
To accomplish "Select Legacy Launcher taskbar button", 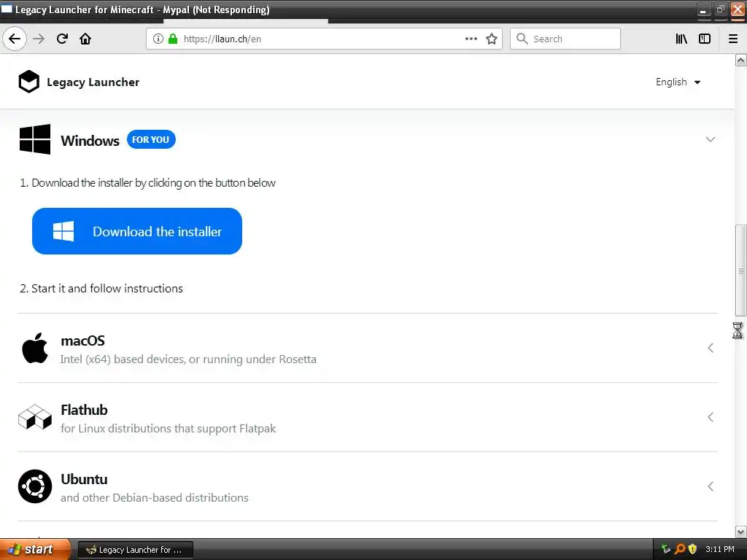I will point(135,550).
